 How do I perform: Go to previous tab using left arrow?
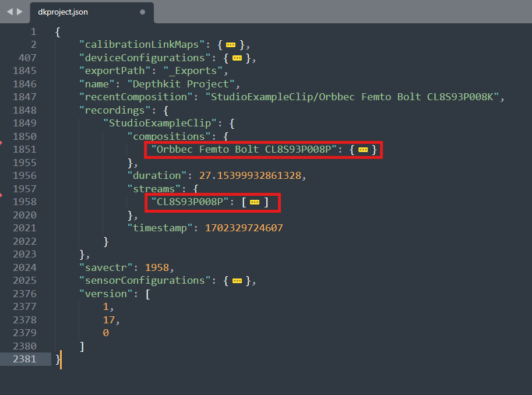tap(9, 12)
